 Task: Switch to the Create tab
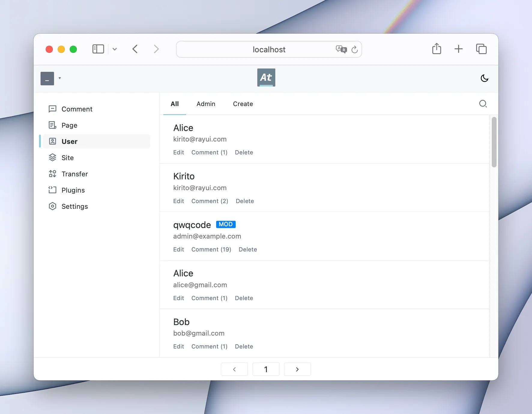(243, 104)
